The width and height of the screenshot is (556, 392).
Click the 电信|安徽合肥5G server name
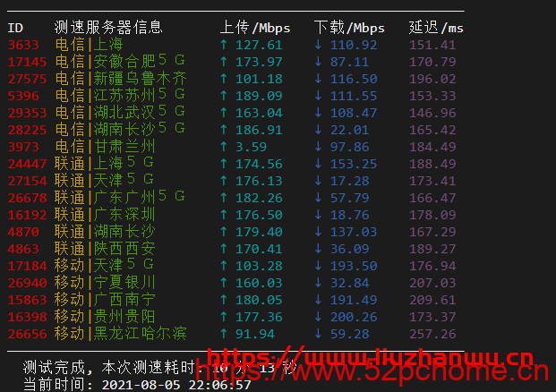[120, 62]
